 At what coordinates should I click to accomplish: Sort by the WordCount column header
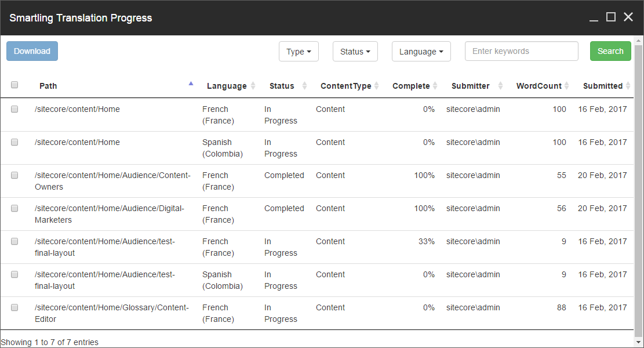(x=540, y=86)
